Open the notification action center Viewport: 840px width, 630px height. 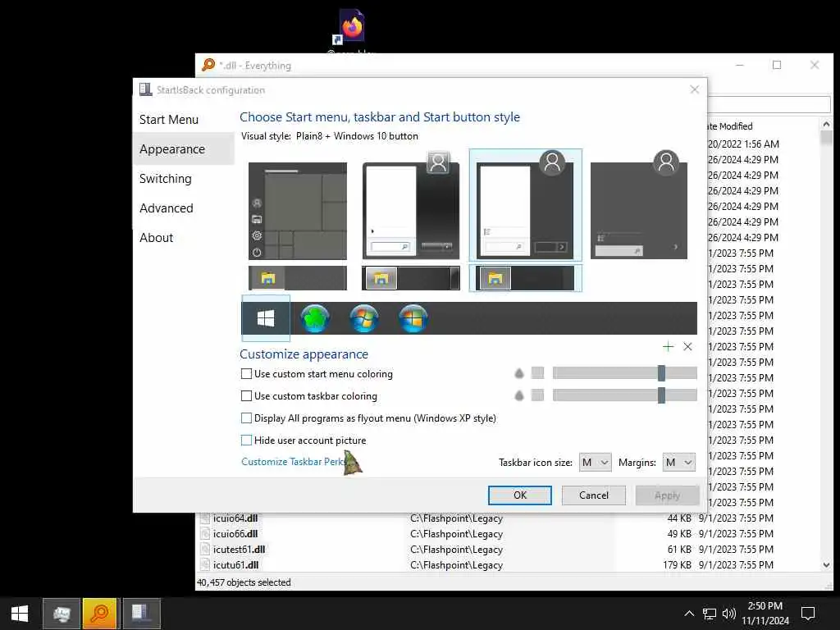[808, 614]
